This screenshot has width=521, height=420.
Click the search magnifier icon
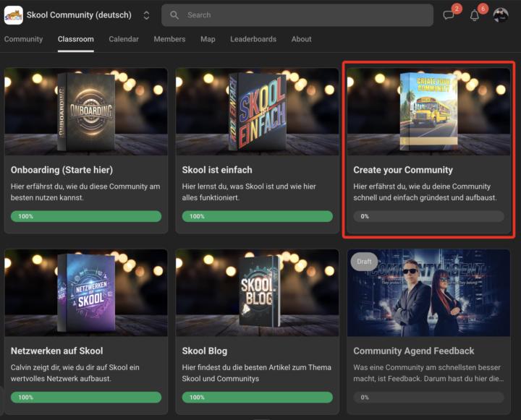174,15
